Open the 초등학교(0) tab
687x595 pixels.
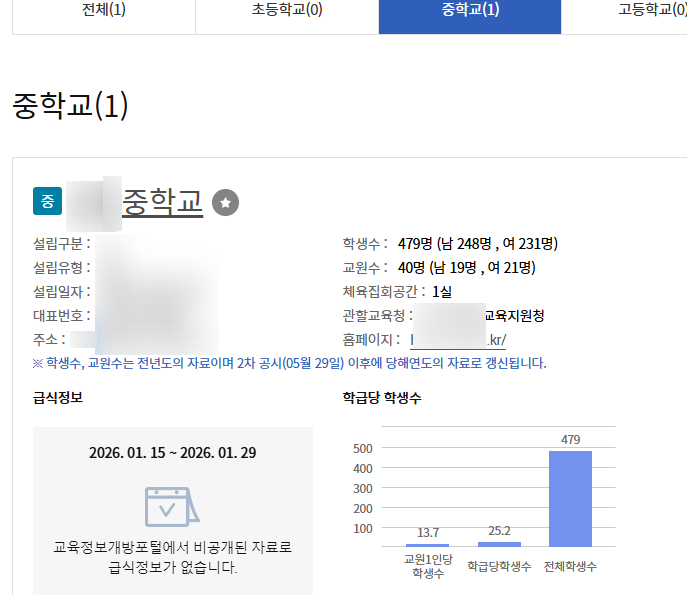tap(287, 10)
